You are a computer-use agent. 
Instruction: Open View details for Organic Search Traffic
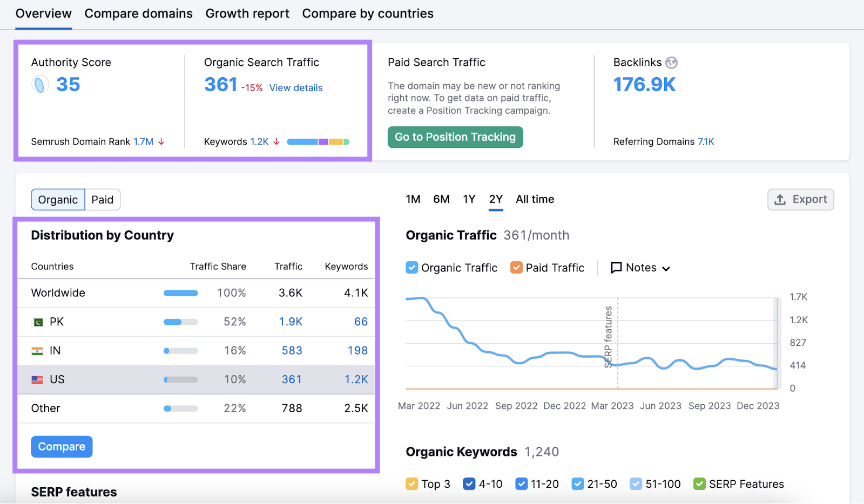tap(295, 87)
